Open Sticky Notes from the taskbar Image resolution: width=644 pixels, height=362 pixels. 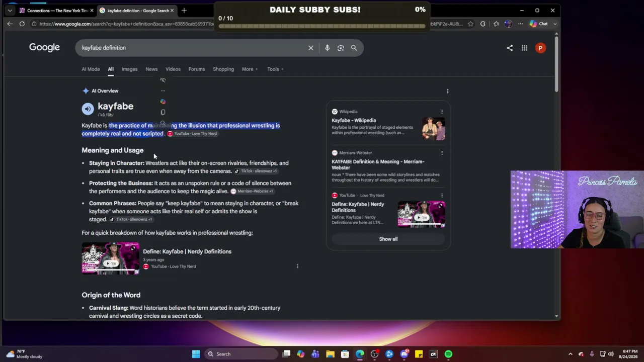click(419, 354)
